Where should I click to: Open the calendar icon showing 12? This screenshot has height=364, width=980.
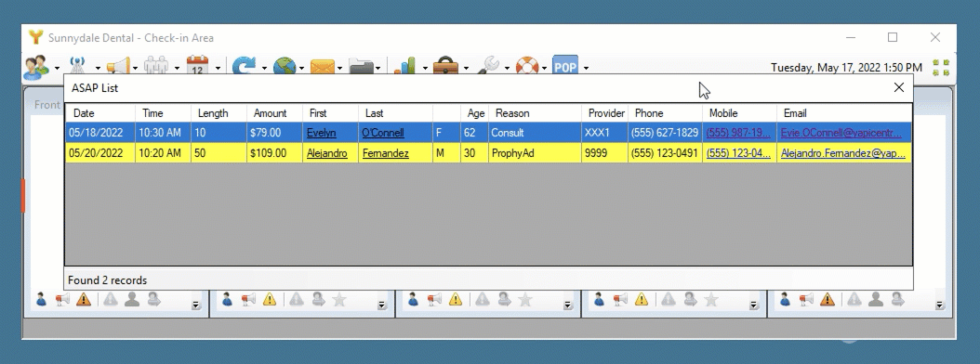(197, 66)
